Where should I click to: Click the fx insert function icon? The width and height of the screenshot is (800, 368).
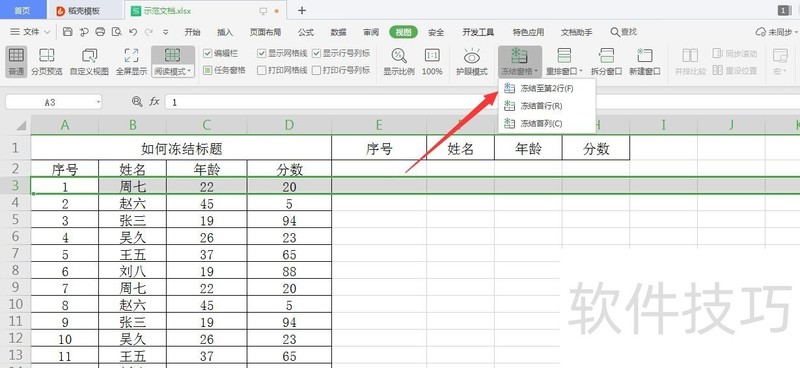tap(154, 102)
